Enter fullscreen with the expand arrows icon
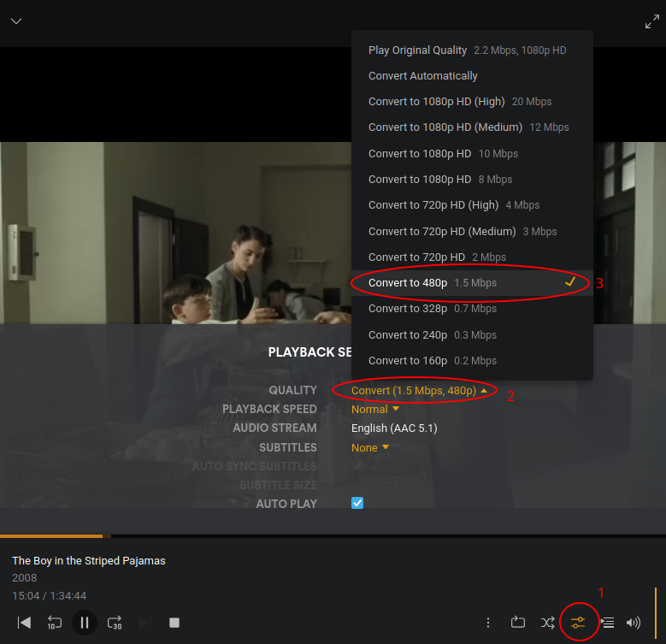 [x=652, y=21]
